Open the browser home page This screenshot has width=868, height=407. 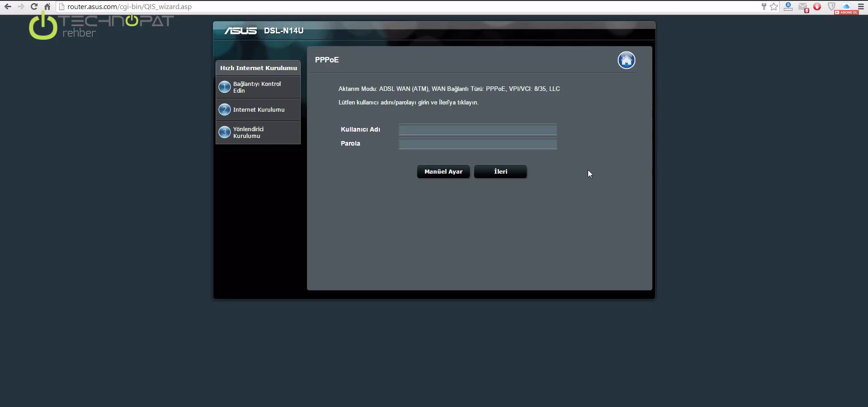click(47, 7)
